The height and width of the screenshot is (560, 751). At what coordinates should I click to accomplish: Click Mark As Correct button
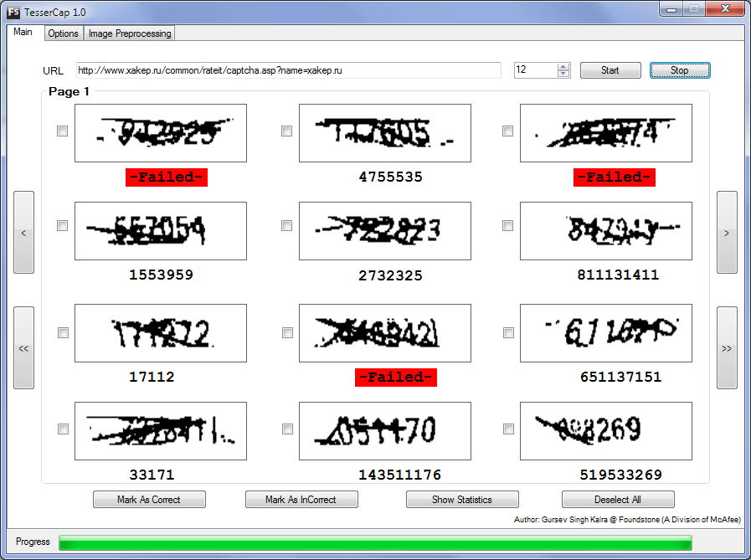click(x=149, y=500)
